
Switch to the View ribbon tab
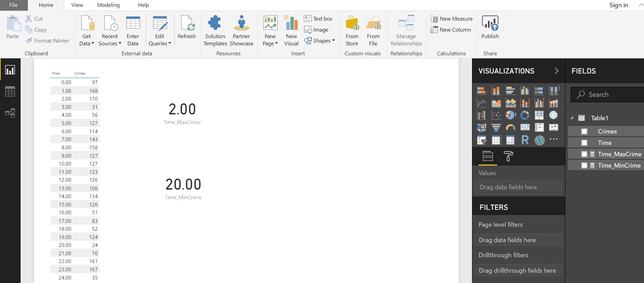pyautogui.click(x=77, y=5)
